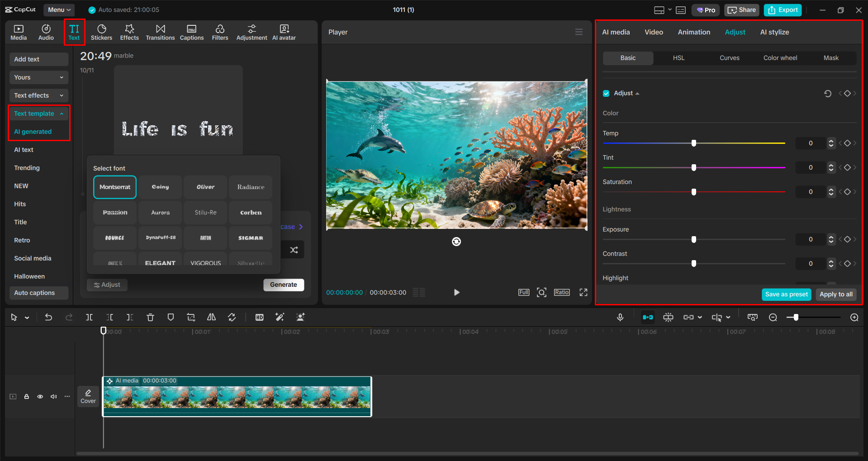Click the Delete icon in the timeline toolbar
The width and height of the screenshot is (868, 461).
coord(150,317)
